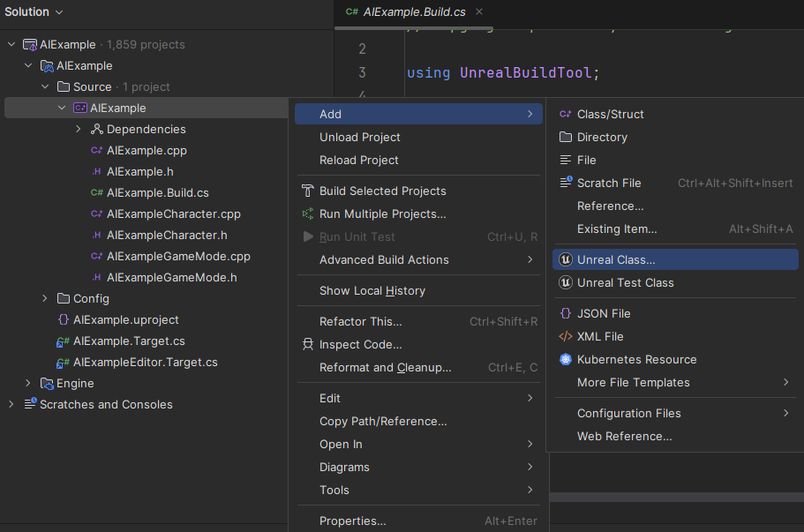Collapse the Source folder node
This screenshot has width=804, height=532.
(45, 86)
